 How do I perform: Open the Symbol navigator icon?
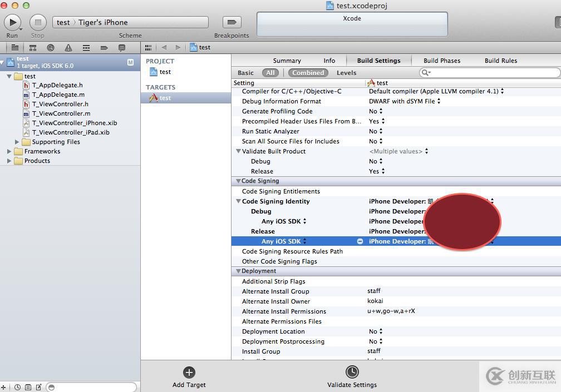[32, 47]
